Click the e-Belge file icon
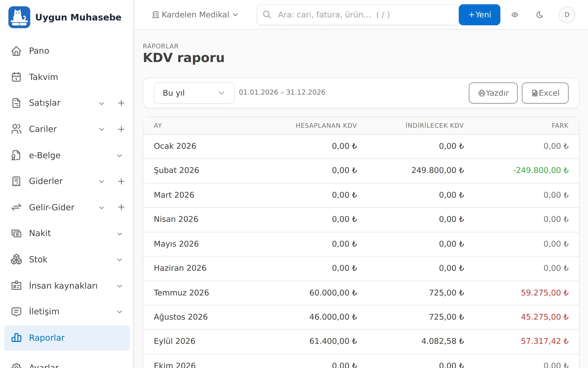This screenshot has width=588, height=368. [x=16, y=155]
